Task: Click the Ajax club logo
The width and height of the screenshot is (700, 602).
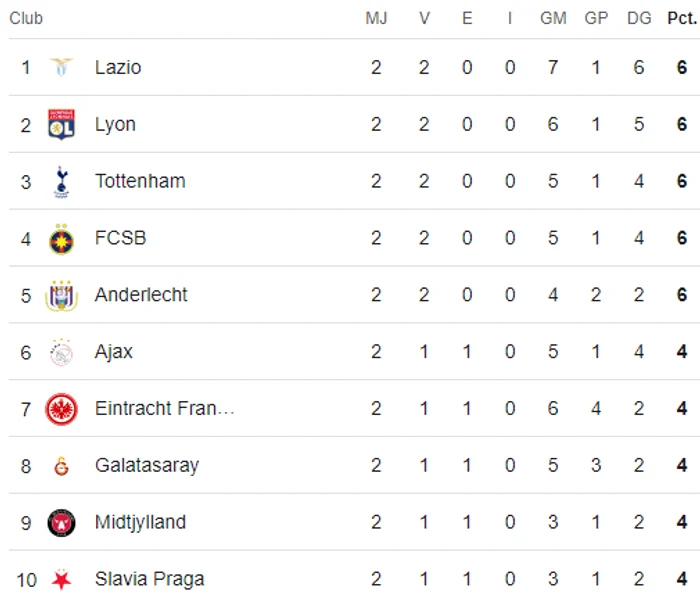Action: (61, 352)
